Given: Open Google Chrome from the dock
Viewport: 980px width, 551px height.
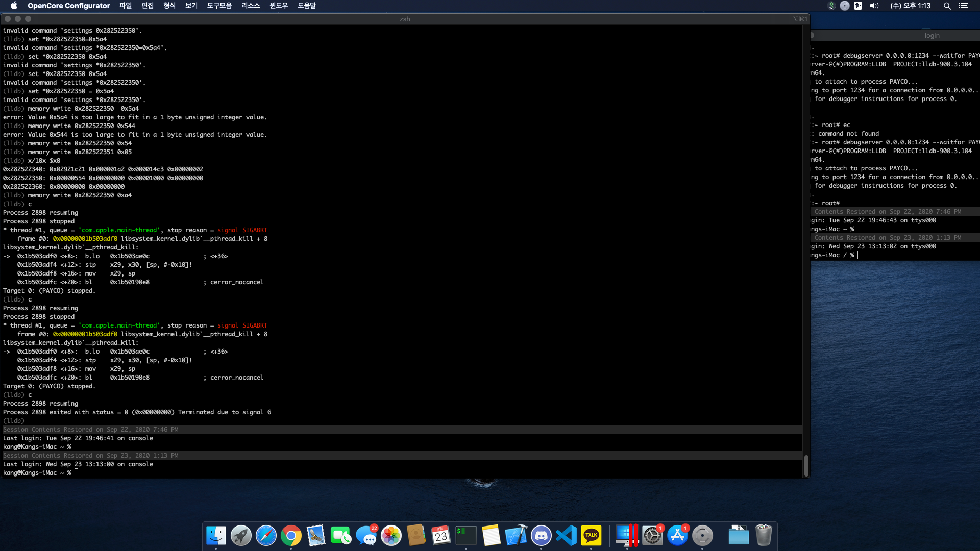Looking at the screenshot, I should click(291, 535).
